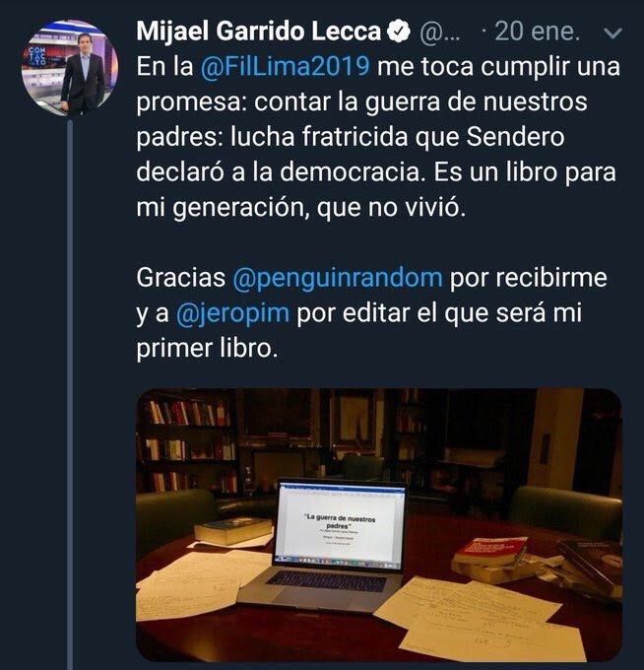644x670 pixels.
Task: Click the 'primer libro' closing line
Action: pyautogui.click(x=207, y=349)
